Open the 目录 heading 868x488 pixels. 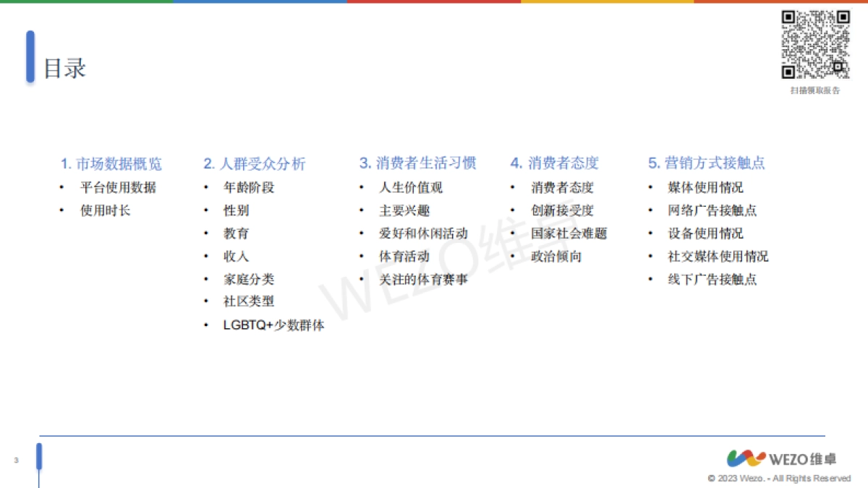pyautogui.click(x=64, y=68)
